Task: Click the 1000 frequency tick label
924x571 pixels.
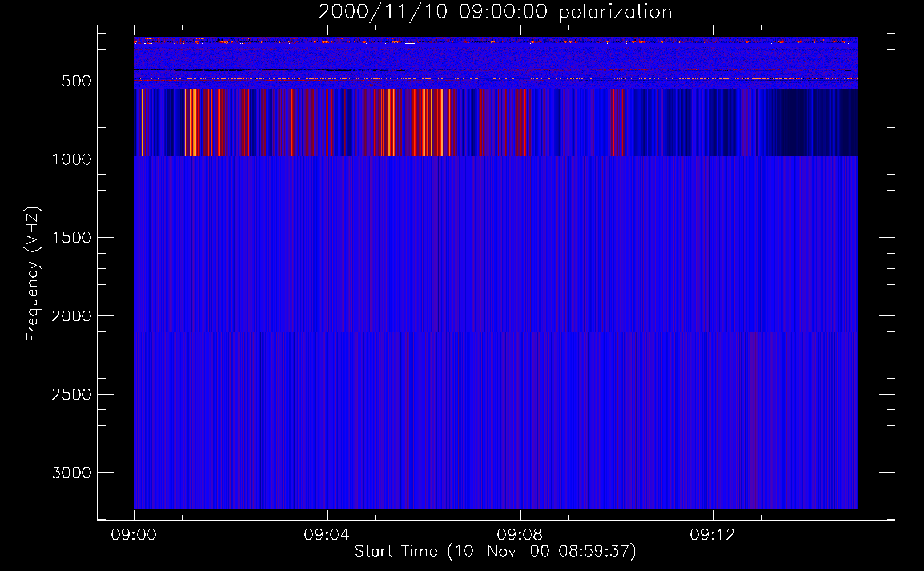Action: (x=71, y=159)
